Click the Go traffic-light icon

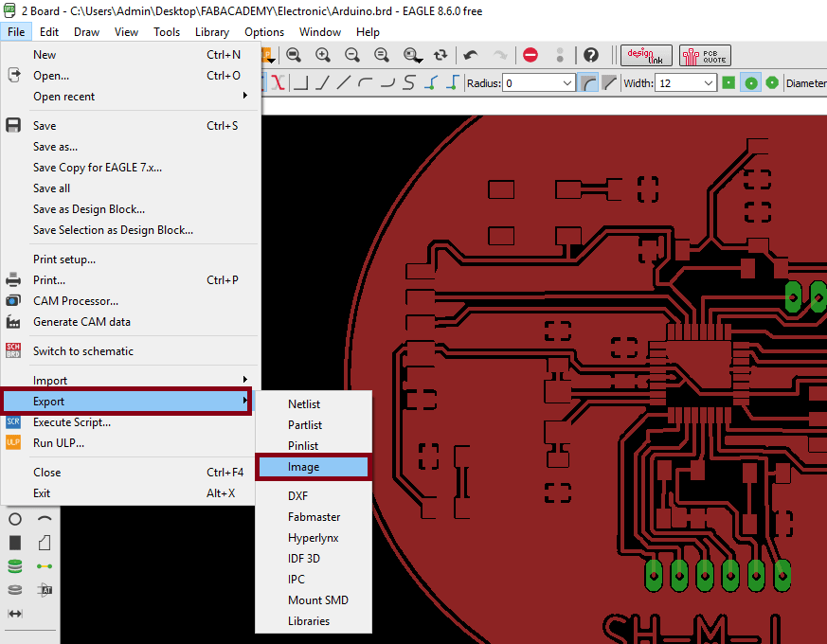pos(560,55)
